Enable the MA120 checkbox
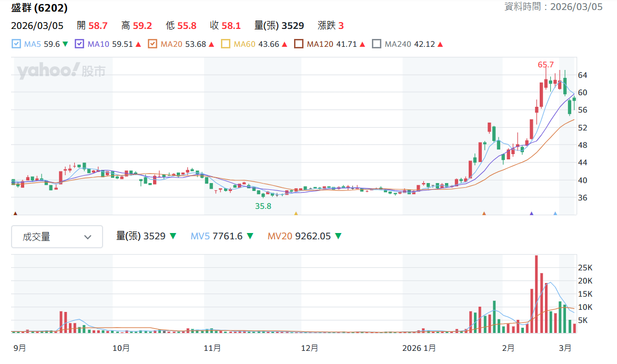The image size is (617, 364). [x=299, y=44]
